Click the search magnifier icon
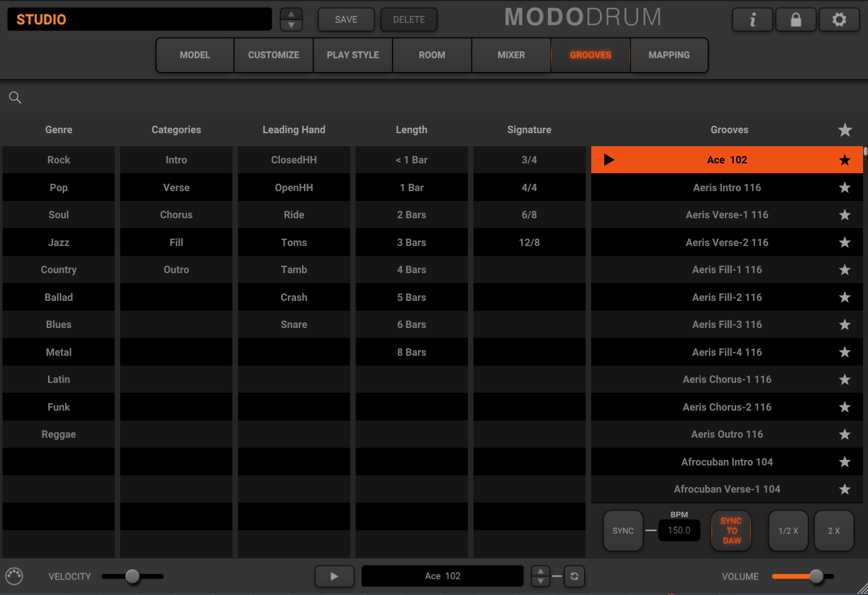The image size is (868, 595). (15, 97)
